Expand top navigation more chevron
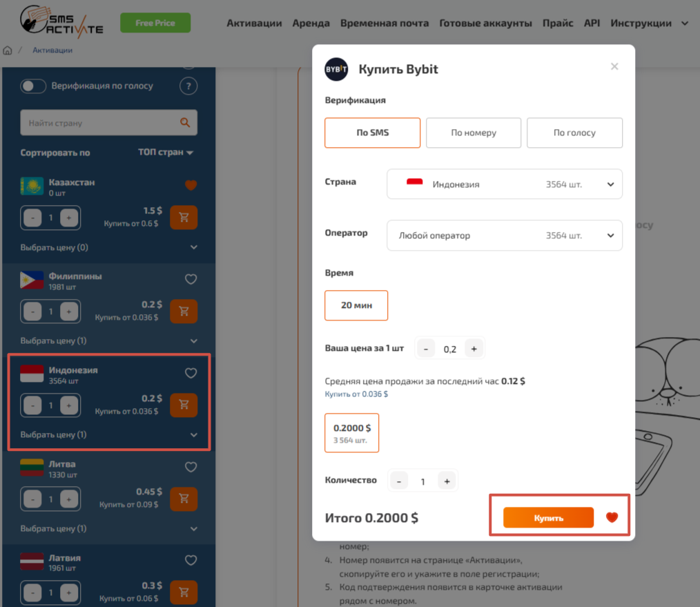The image size is (700, 607). [685, 23]
